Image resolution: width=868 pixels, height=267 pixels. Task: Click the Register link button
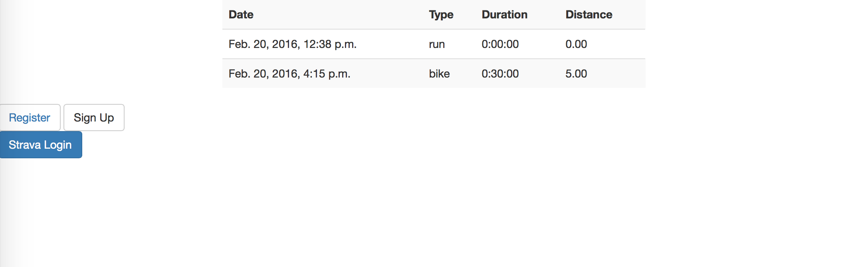(30, 118)
